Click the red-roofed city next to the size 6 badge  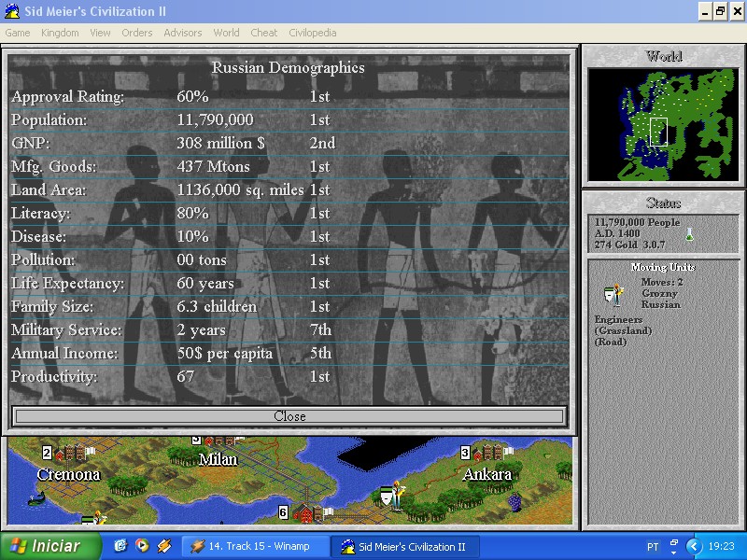[313, 512]
